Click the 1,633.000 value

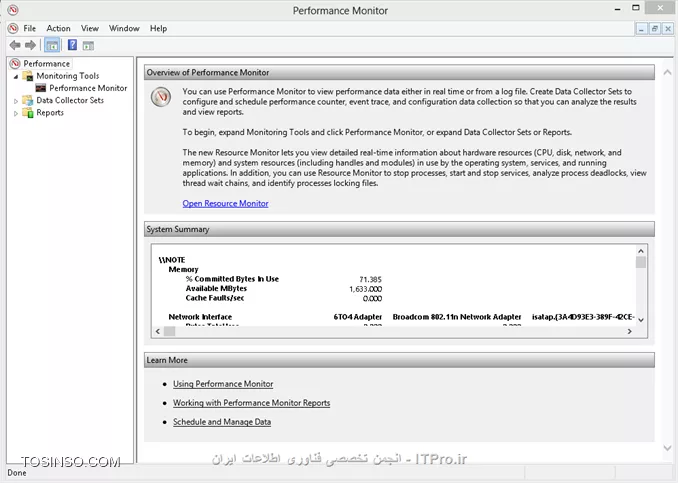point(365,289)
